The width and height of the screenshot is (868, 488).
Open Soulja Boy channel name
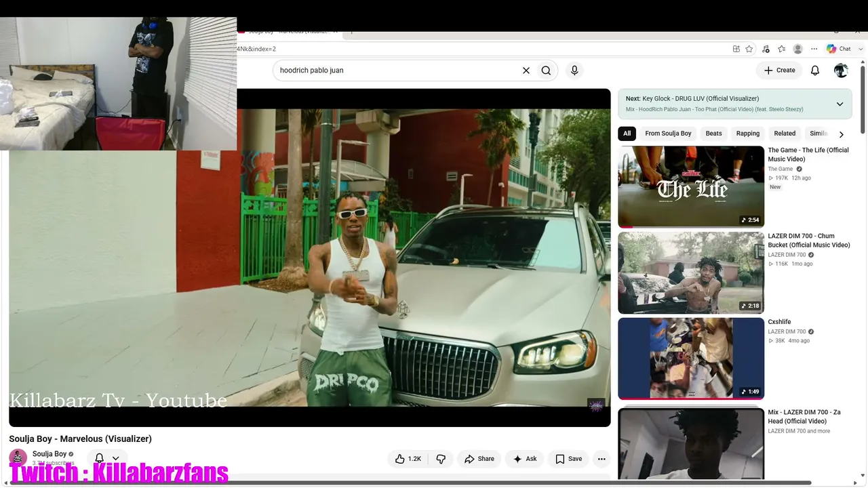tap(50, 454)
